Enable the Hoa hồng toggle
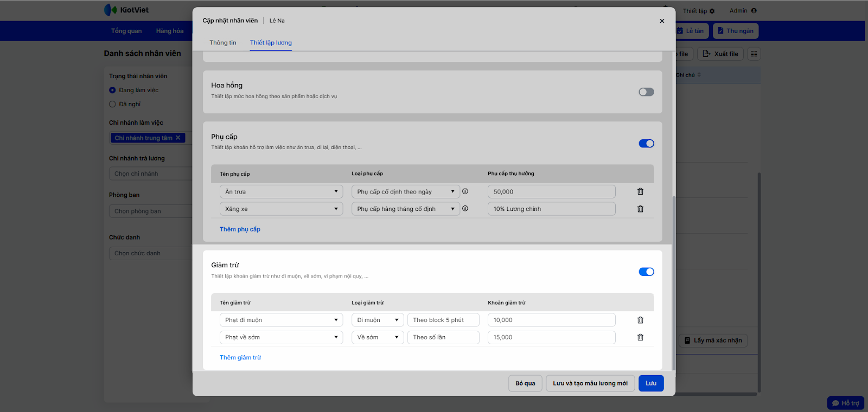 tap(646, 92)
